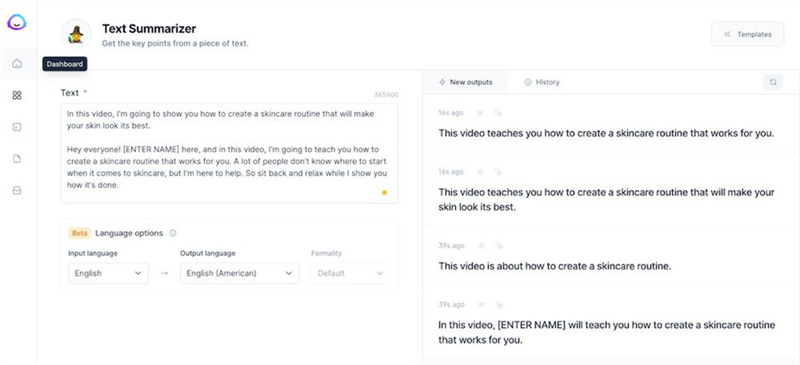This screenshot has width=800, height=365.
Task: Click the refresh outputs icon button
Action: pos(773,82)
